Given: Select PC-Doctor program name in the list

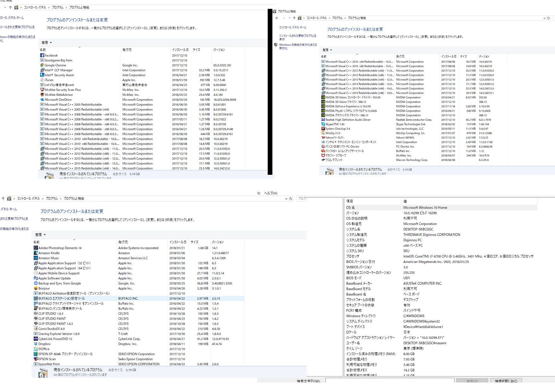Looking at the screenshot, I should [342, 147].
